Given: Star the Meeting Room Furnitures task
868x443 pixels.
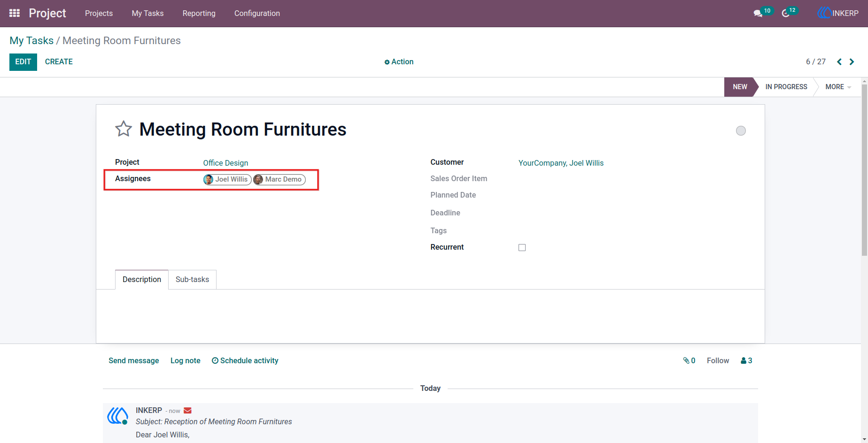Looking at the screenshot, I should (x=124, y=129).
